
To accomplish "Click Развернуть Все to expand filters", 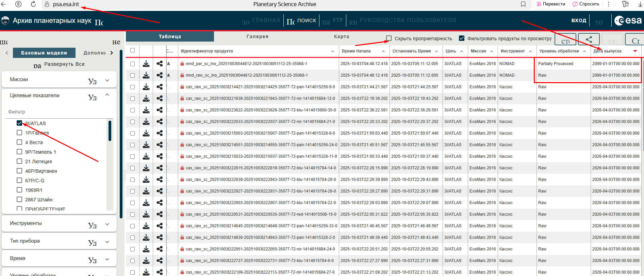I will point(65,64).
